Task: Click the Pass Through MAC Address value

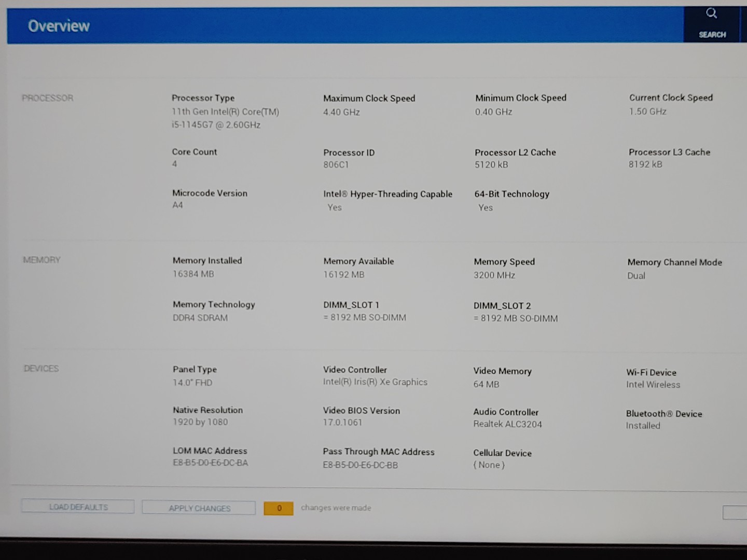Action: (360, 465)
